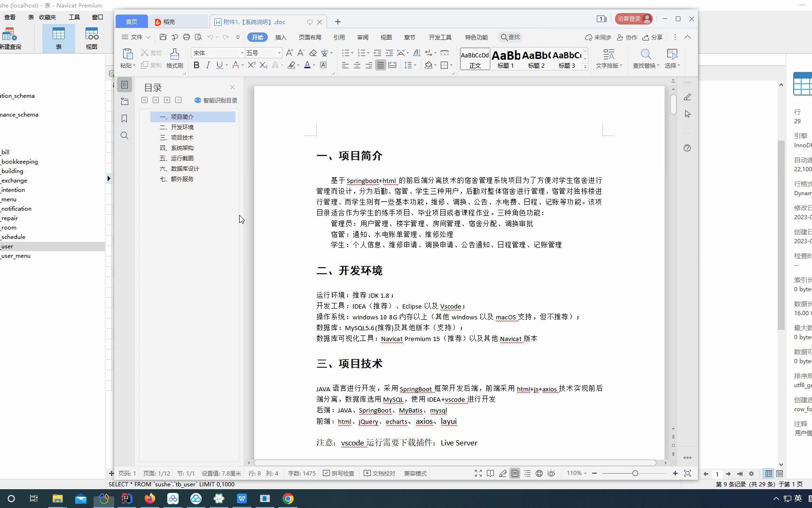This screenshot has width=812, height=508.
Task: Click the Print icon in quick access toolbar
Action: [186, 37]
